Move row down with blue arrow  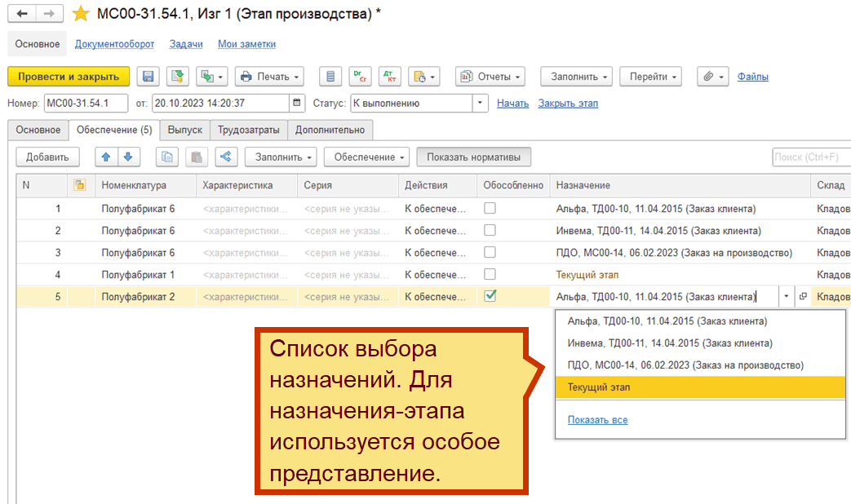[129, 157]
